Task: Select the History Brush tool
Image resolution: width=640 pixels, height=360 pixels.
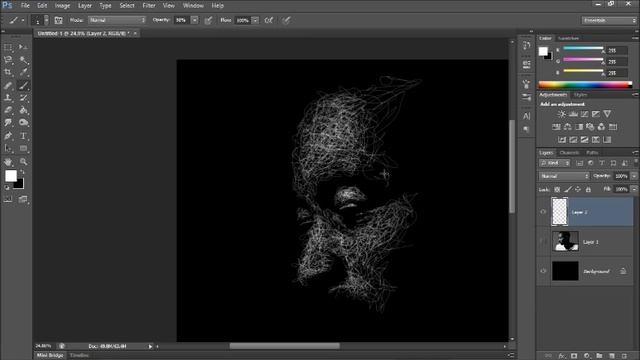Action: point(23,98)
